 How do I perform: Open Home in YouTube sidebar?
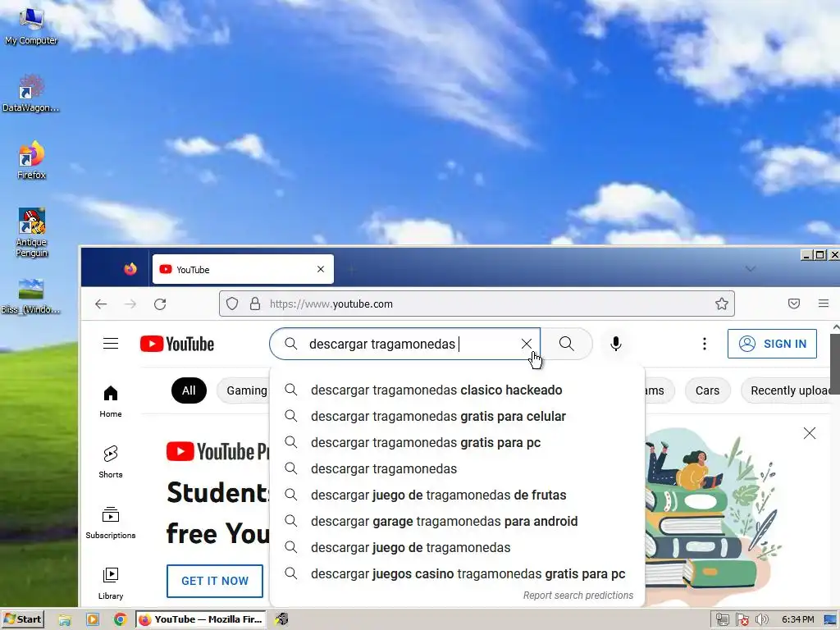click(111, 401)
